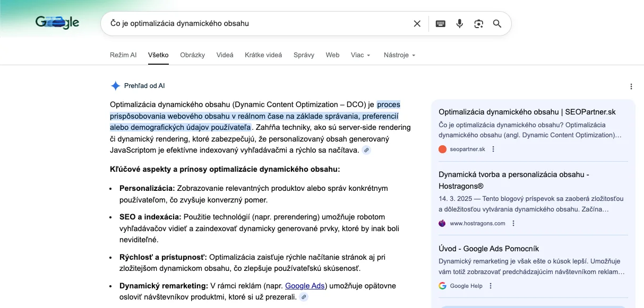Screen dimensions: 644x308
Task: Click source link icon after first paragraph
Action: pos(366,151)
